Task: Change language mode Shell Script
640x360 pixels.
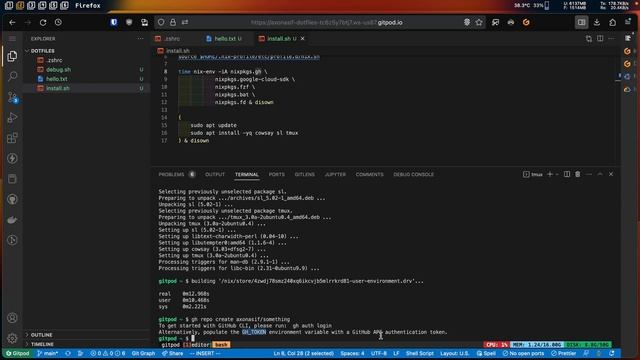Action: tap(420, 353)
